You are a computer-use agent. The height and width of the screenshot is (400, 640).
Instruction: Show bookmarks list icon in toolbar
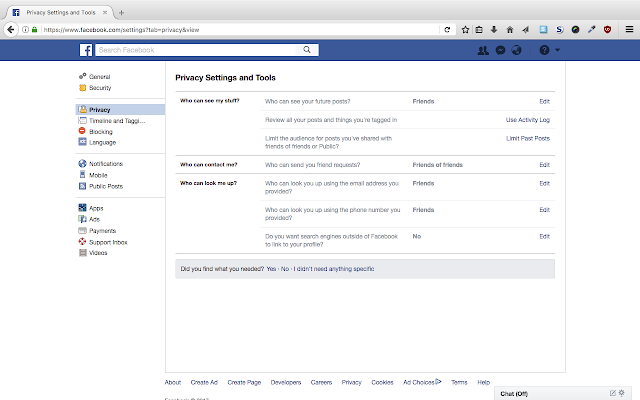479,29
